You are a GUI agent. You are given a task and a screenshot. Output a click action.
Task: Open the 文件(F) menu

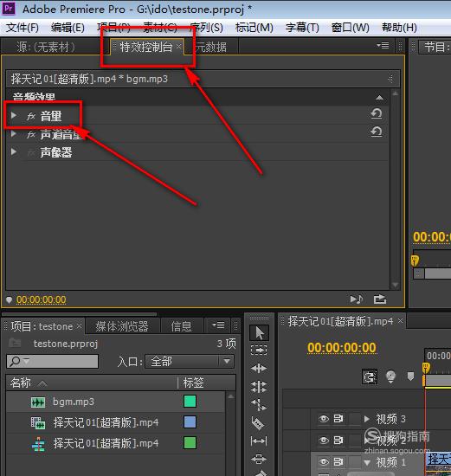click(x=23, y=28)
